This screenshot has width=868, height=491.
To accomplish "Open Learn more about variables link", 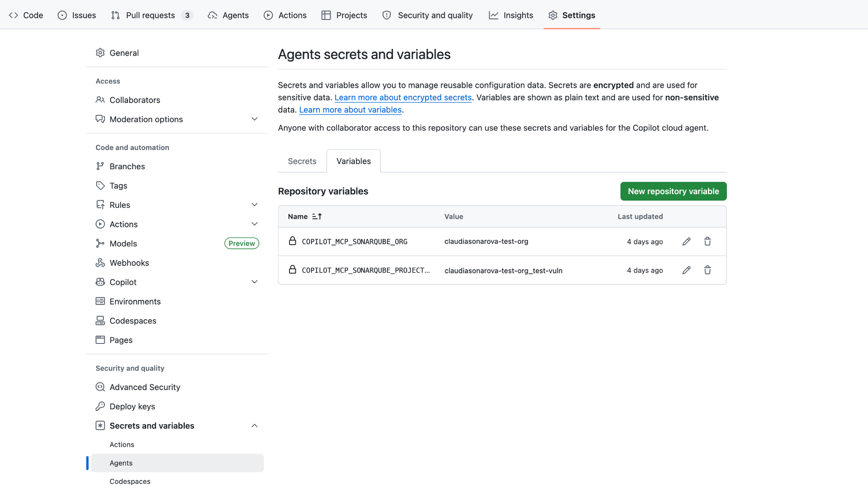I will click(351, 110).
